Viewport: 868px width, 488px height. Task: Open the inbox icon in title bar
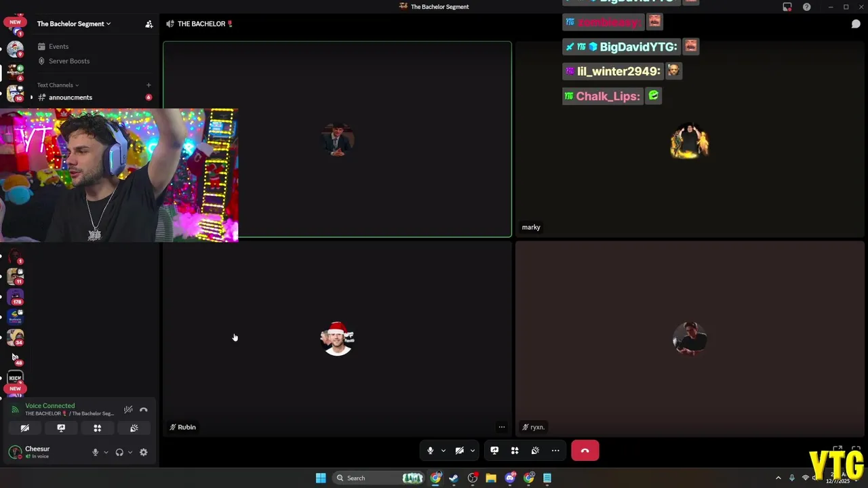(x=787, y=7)
